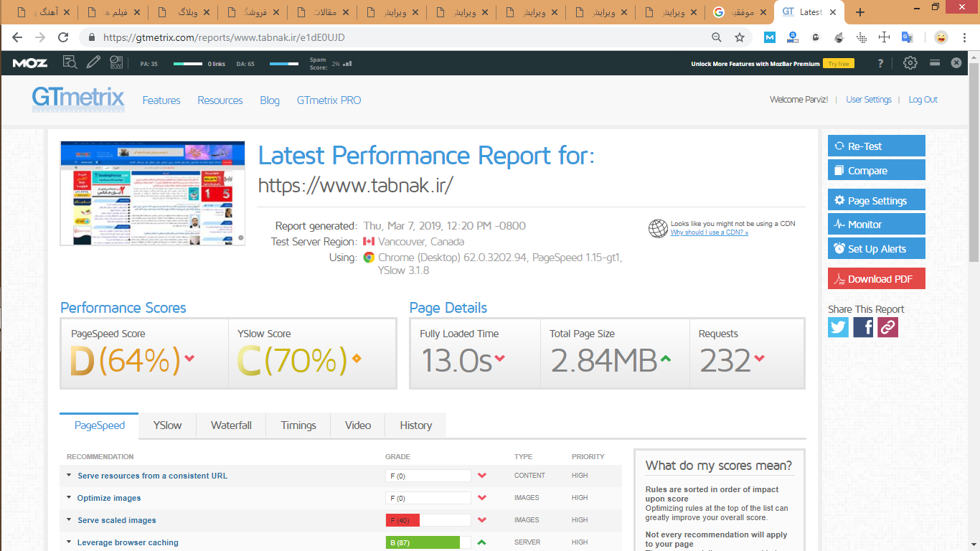Expand 'Serve resources from a consistent URL'
980x551 pixels.
coord(152,476)
